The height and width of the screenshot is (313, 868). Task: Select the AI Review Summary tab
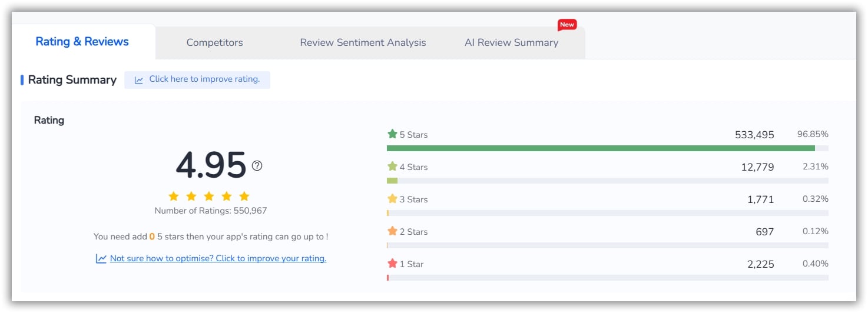click(511, 42)
